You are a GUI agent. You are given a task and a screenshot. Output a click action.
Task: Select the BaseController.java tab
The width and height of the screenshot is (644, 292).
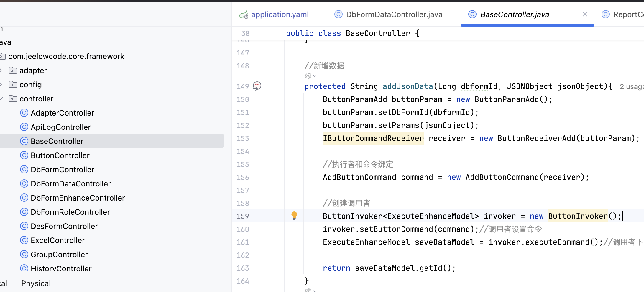point(515,14)
